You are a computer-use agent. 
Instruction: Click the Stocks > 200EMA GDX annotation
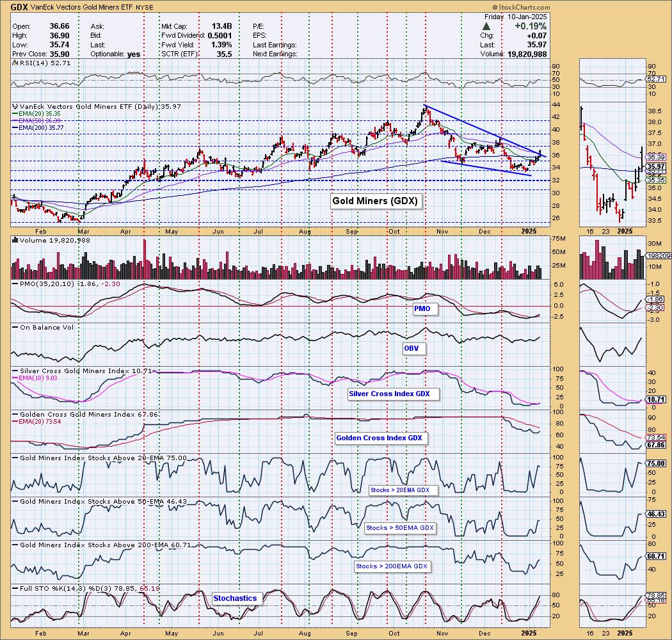pos(392,566)
